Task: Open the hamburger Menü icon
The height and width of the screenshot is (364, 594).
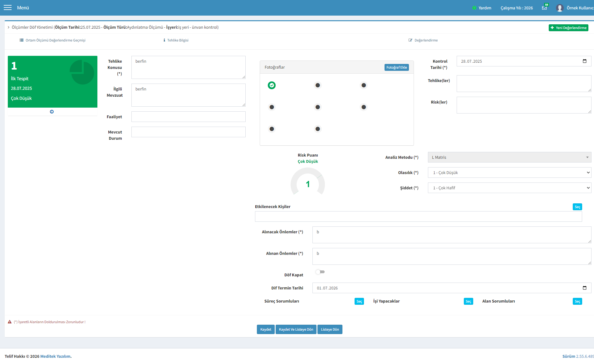Action: point(7,7)
